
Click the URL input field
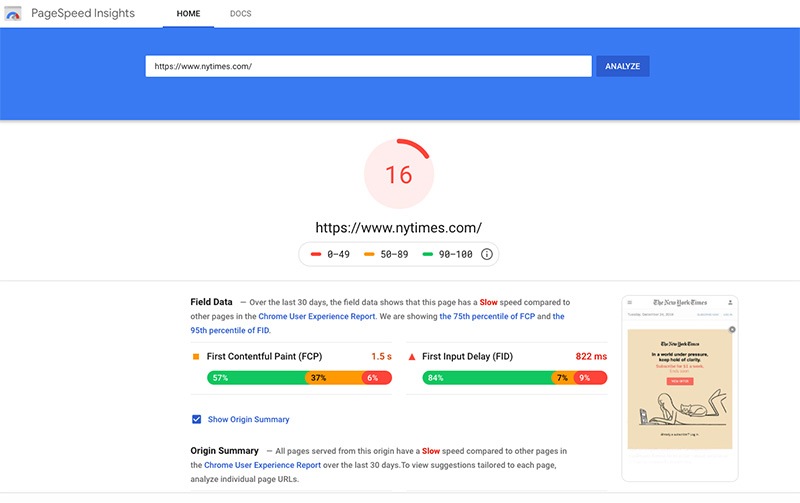pos(368,66)
